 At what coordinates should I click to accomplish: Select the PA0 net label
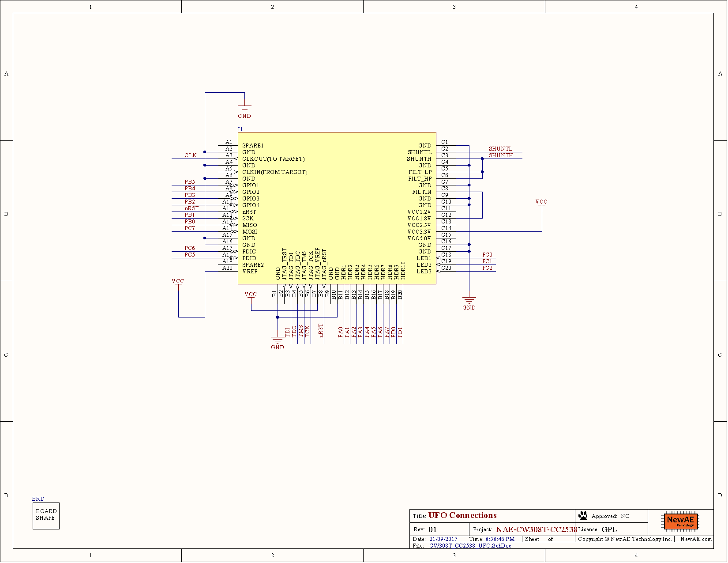point(341,333)
